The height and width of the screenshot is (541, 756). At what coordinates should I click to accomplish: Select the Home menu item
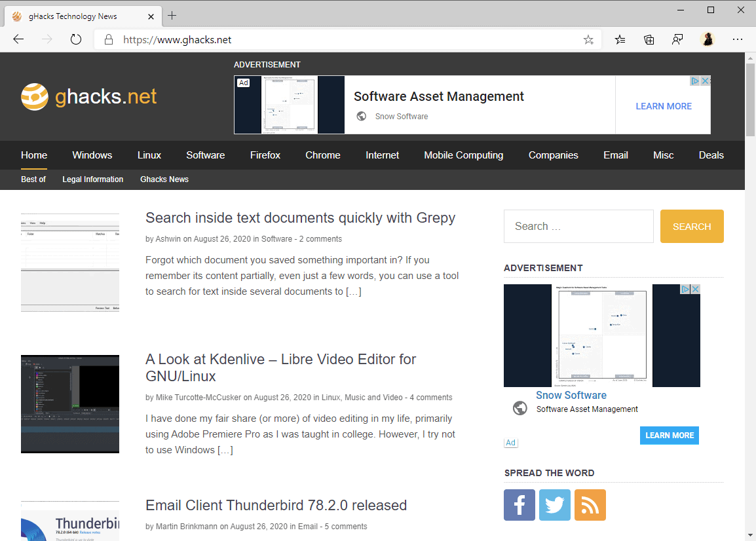[x=34, y=155]
